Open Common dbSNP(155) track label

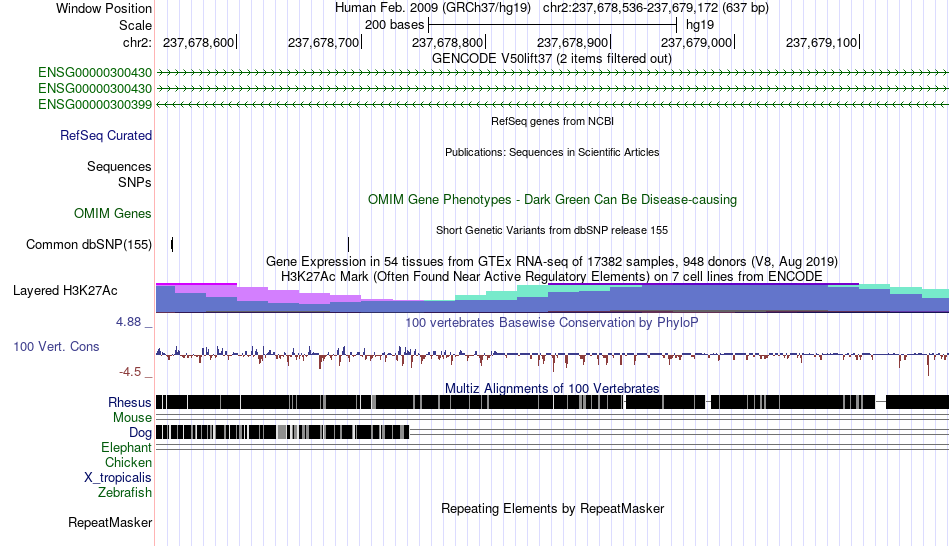[x=88, y=245]
